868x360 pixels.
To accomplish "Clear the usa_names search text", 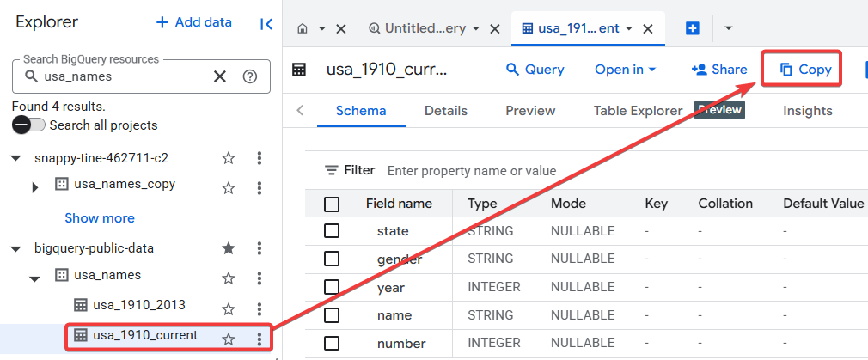I will click(x=220, y=76).
